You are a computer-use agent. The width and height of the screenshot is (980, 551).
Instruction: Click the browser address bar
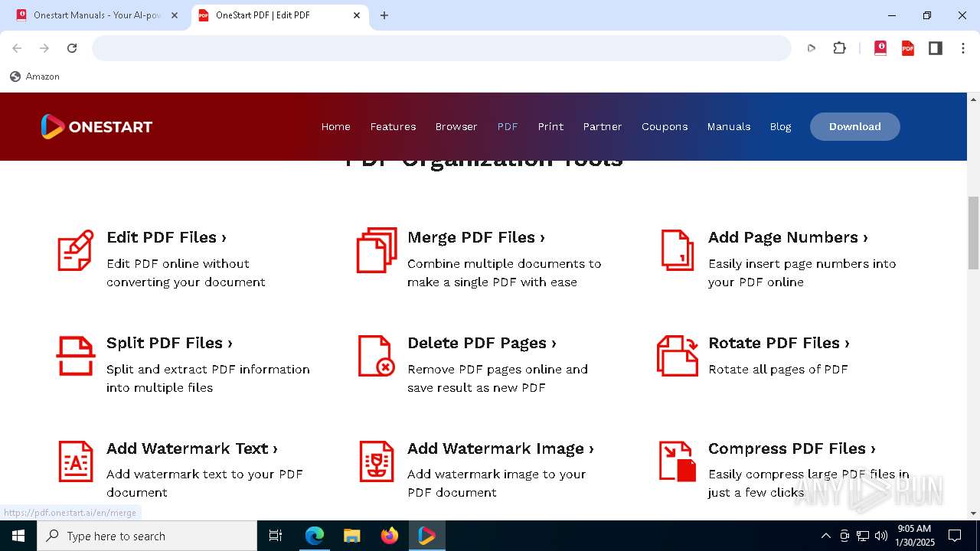[x=442, y=48]
